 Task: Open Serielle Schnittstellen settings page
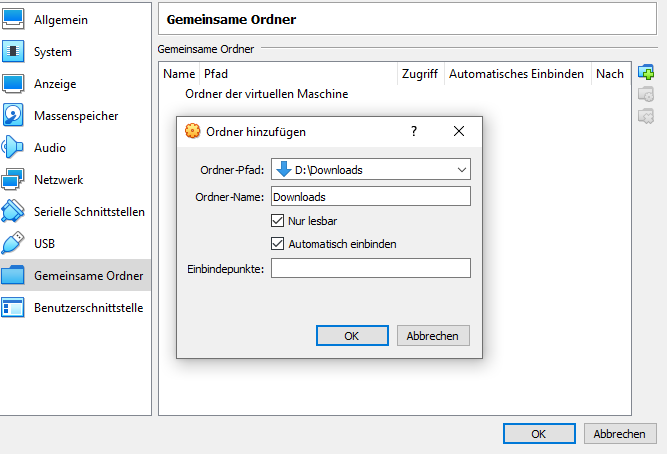(x=89, y=212)
